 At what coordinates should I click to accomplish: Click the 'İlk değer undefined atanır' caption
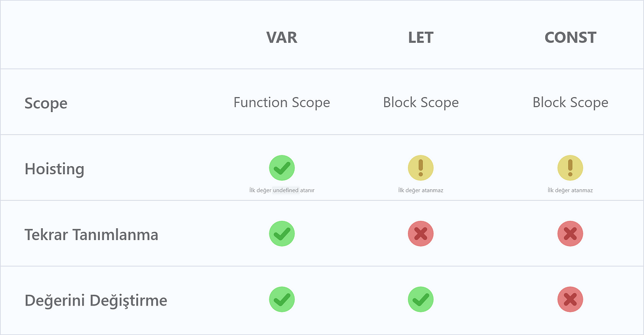(282, 190)
